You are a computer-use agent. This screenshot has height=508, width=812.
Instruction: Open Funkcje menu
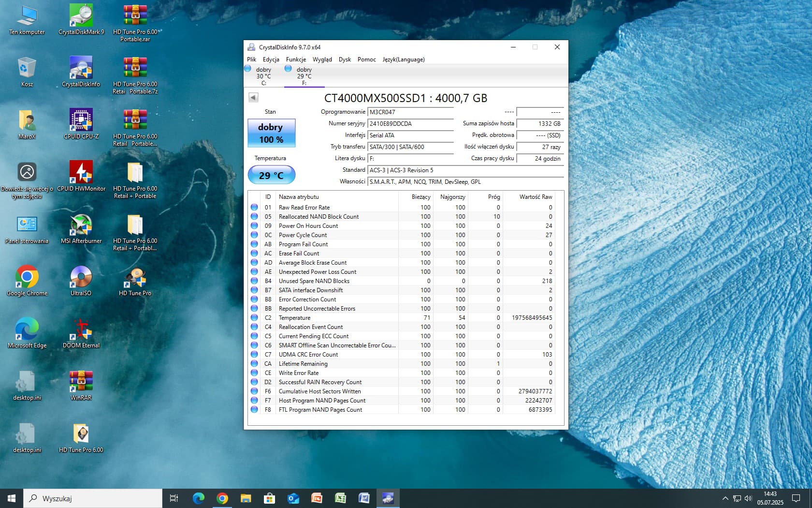tap(296, 60)
